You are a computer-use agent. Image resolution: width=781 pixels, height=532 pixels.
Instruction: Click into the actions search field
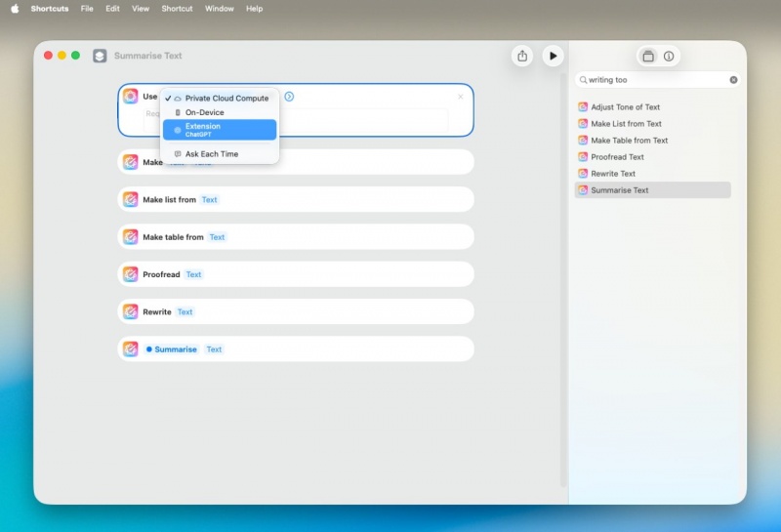(657, 80)
